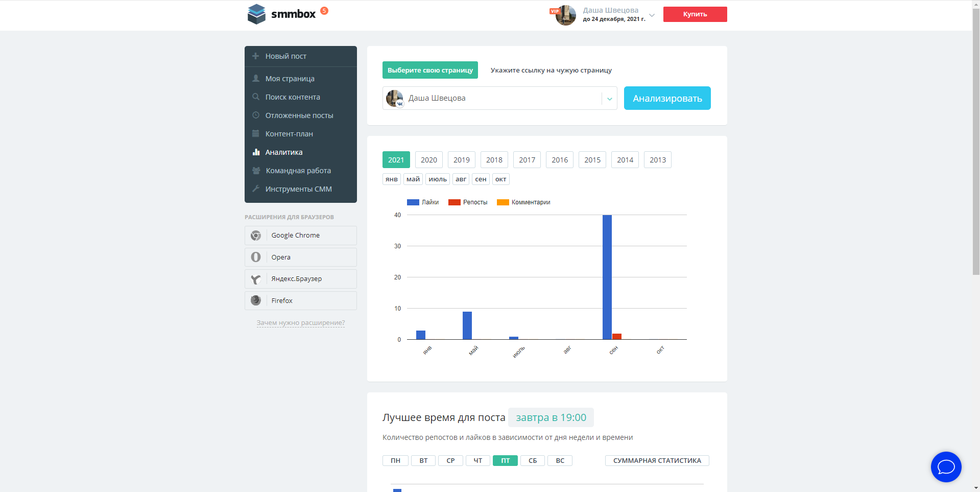Image resolution: width=980 pixels, height=492 pixels.
Task: Select the СБ weekday tab
Action: [x=533, y=460]
